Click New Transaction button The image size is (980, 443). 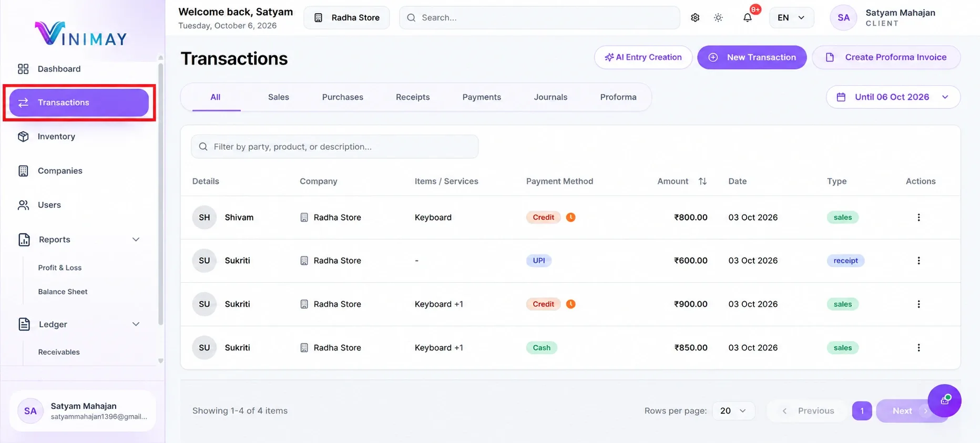click(752, 57)
